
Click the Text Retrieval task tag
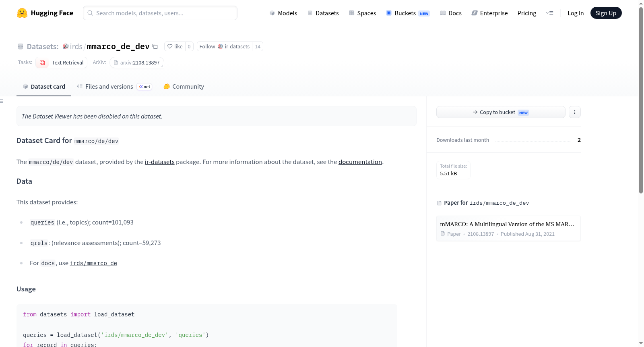pos(62,62)
